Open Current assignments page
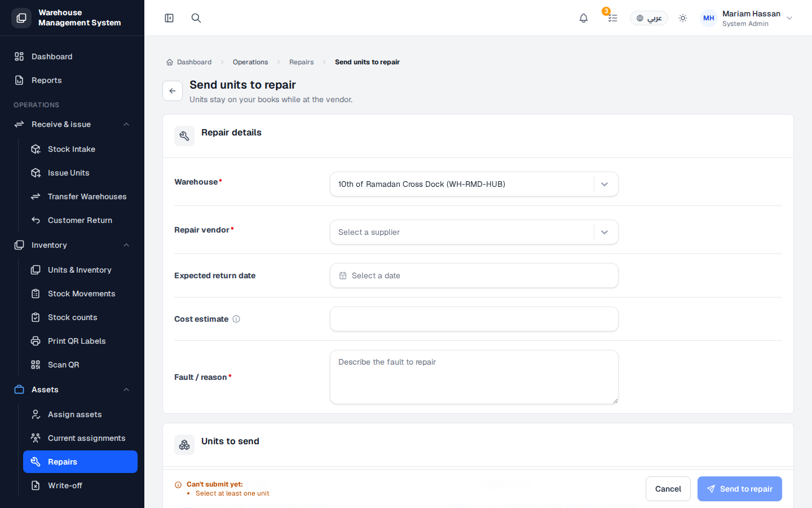 click(80, 438)
